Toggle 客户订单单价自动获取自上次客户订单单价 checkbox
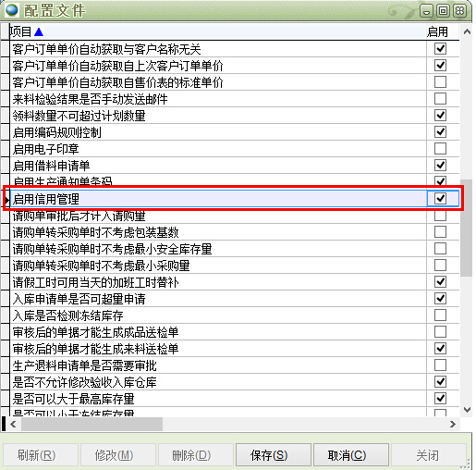This screenshot has width=476, height=470. [x=440, y=65]
